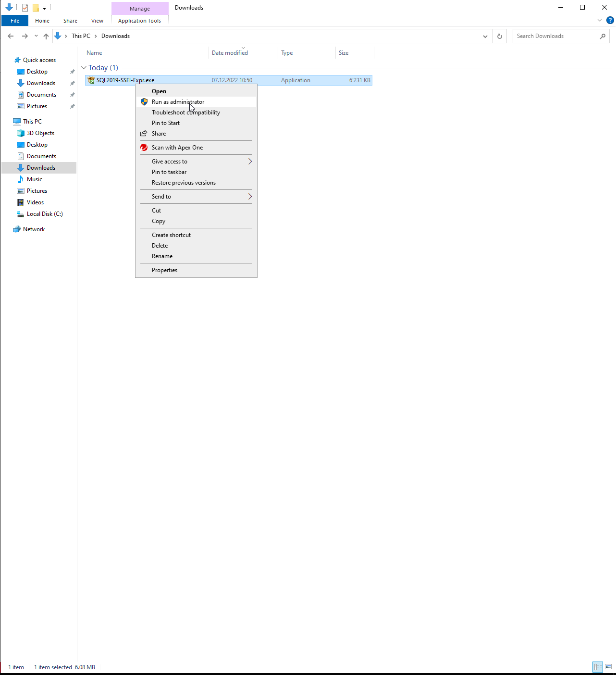Switch to Large icons view in status bar
The image size is (616, 675).
[x=608, y=667]
